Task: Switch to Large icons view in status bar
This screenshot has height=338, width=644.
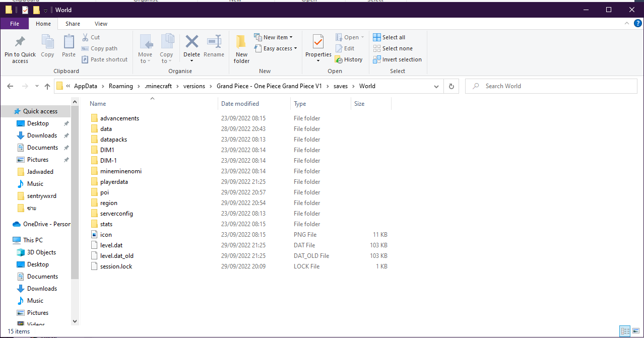Action: tap(636, 331)
